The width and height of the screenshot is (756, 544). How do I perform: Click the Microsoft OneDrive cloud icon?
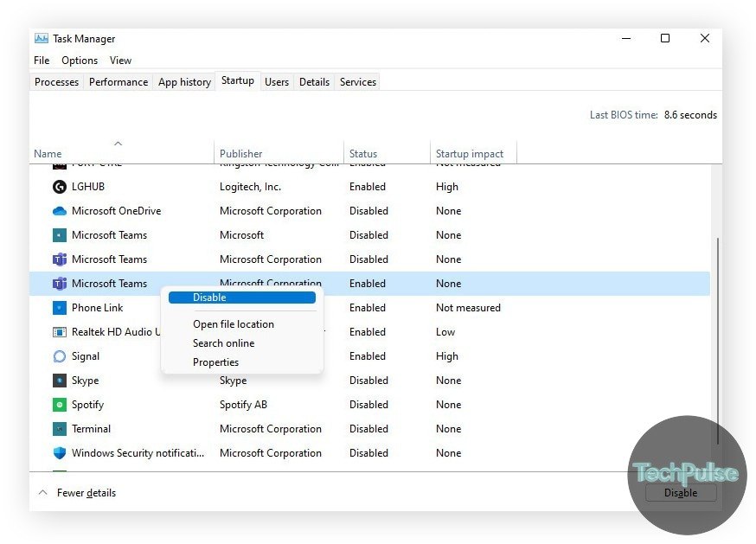point(60,211)
